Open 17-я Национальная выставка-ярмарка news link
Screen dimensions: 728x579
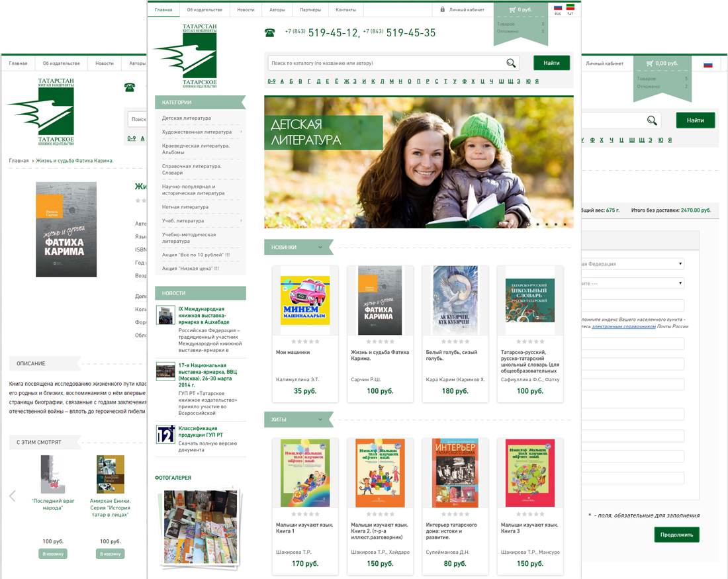tap(208, 375)
